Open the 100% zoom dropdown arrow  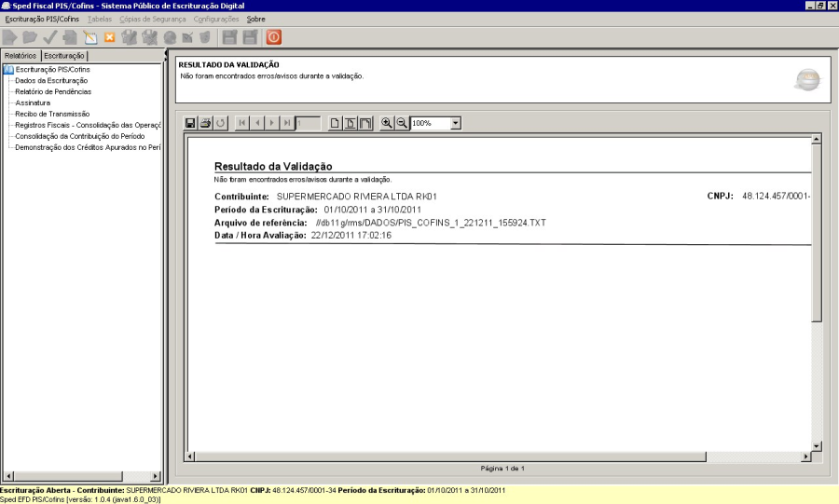tap(455, 124)
